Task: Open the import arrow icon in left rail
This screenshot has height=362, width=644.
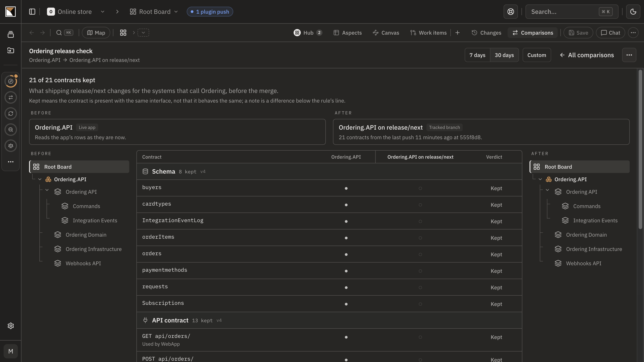Action: pyautogui.click(x=11, y=51)
